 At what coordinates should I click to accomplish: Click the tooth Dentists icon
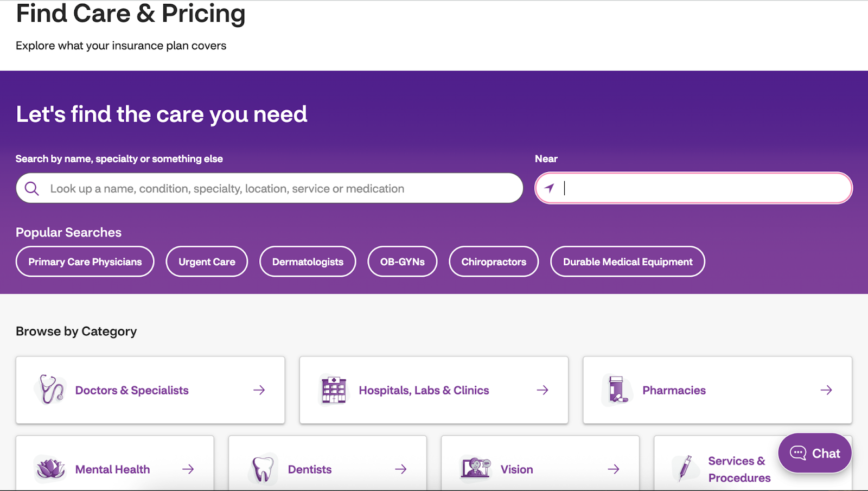coord(263,469)
